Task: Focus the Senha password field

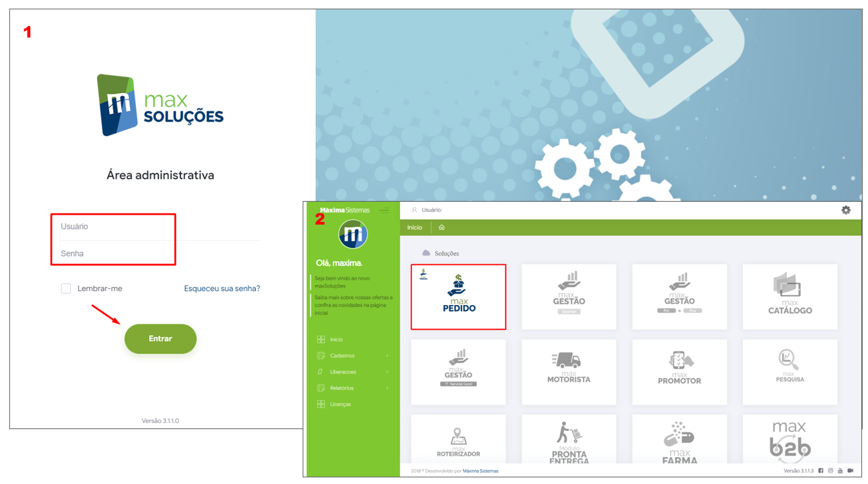Action: [x=160, y=253]
